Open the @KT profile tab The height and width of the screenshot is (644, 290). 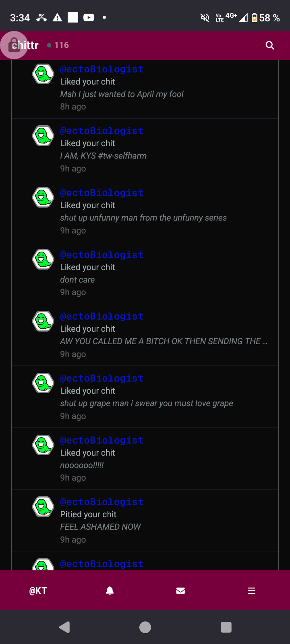(x=38, y=590)
